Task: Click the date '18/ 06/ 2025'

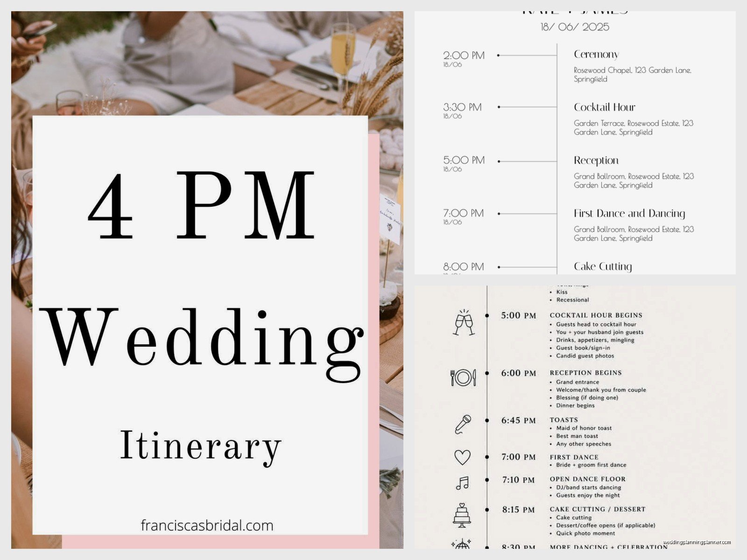Action: point(575,27)
